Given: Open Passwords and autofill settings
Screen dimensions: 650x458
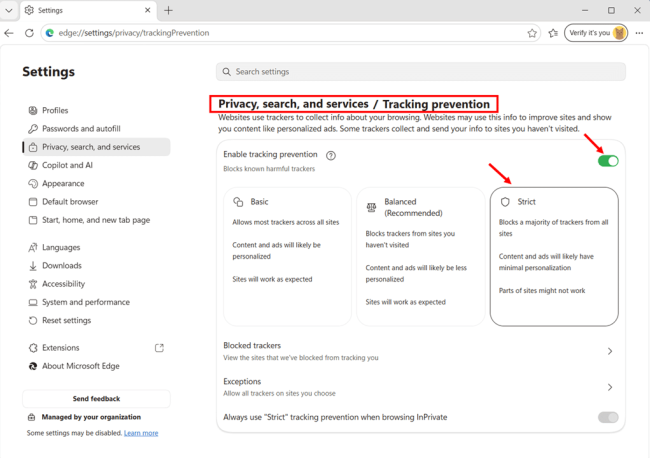Looking at the screenshot, I should click(96, 128).
